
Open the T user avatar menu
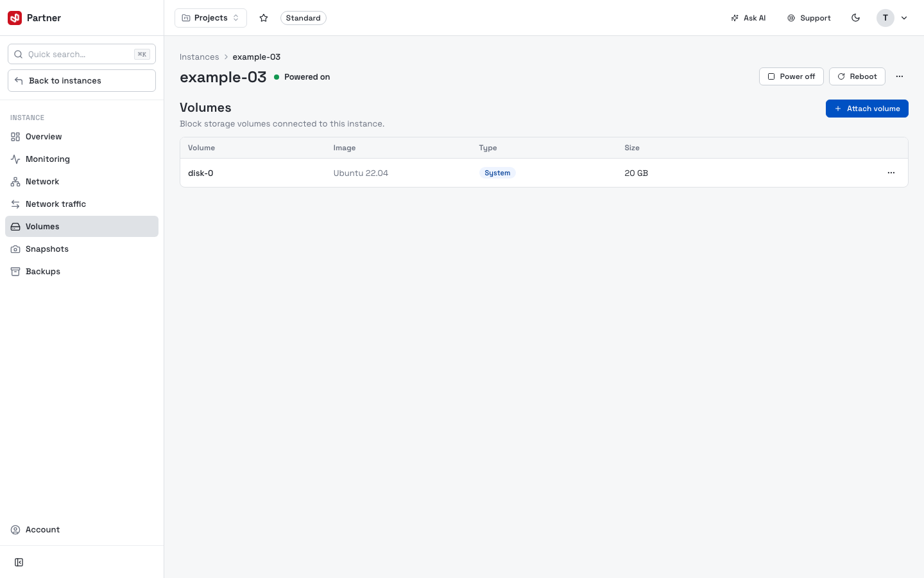(886, 18)
